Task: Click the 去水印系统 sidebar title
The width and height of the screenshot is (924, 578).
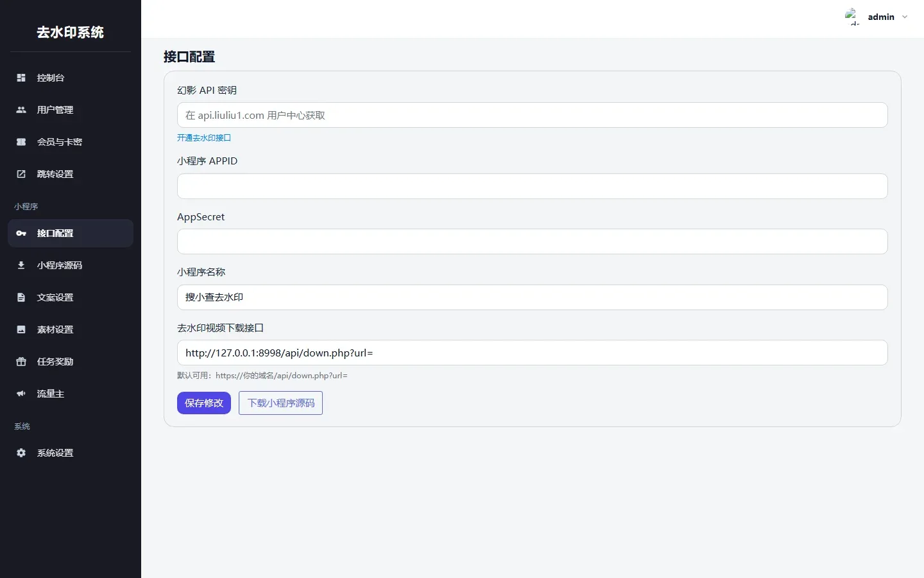Action: (71, 32)
